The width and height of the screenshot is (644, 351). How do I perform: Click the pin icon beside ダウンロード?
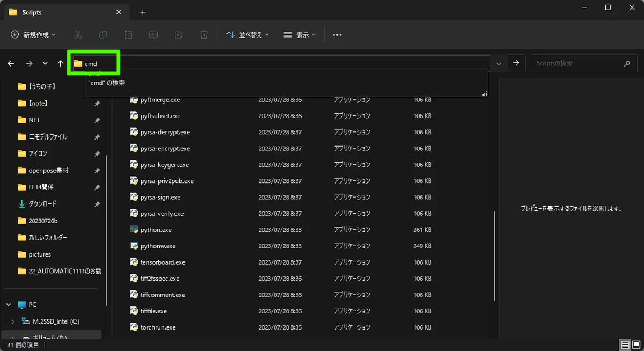coord(97,204)
